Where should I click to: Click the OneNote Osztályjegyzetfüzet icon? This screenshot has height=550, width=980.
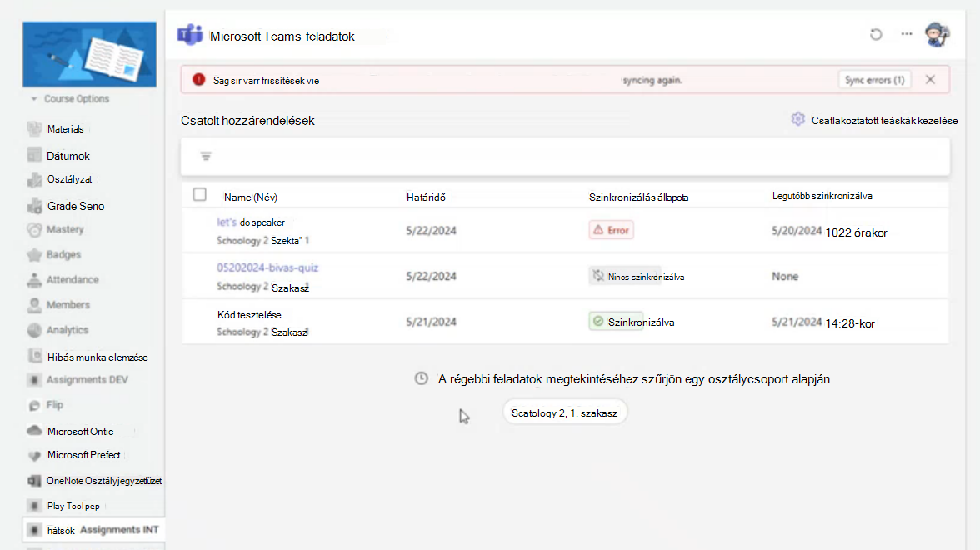click(x=34, y=481)
